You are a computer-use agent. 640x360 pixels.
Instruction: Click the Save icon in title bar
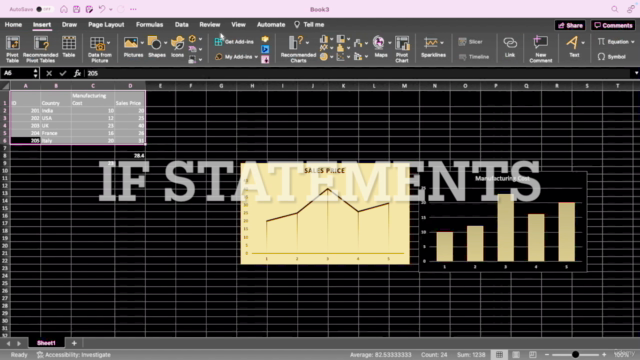(76, 9)
